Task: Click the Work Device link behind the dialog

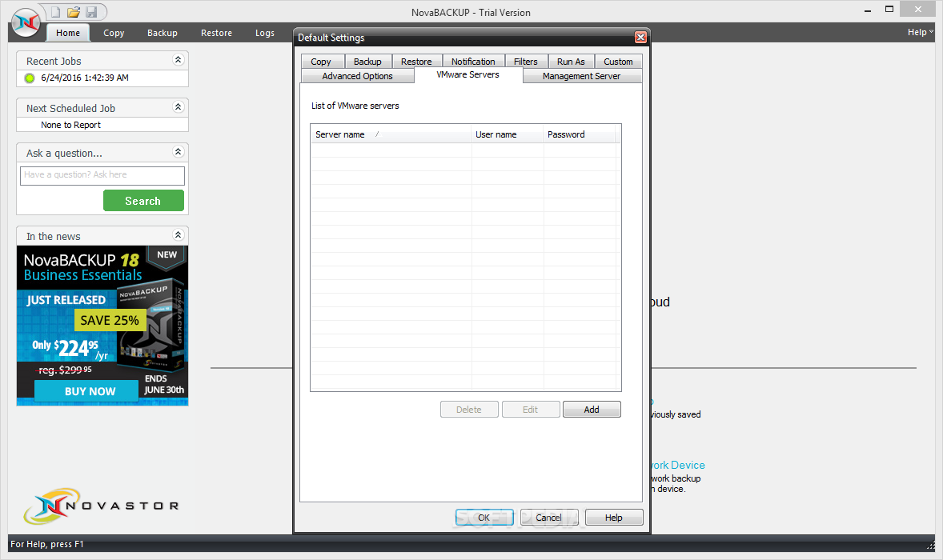Action: pos(678,465)
